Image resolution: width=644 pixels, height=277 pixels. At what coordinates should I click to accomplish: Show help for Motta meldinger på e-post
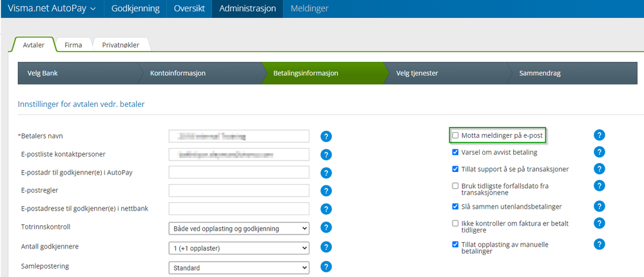coord(600,135)
